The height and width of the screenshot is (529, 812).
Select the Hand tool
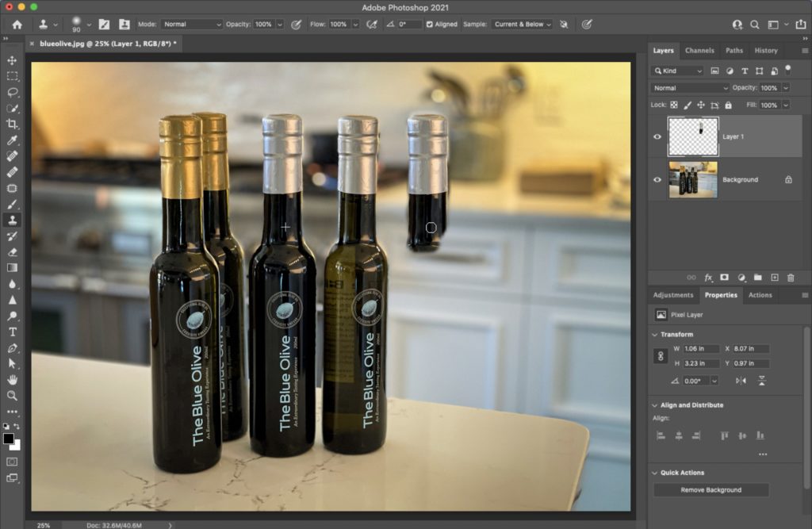coord(12,380)
